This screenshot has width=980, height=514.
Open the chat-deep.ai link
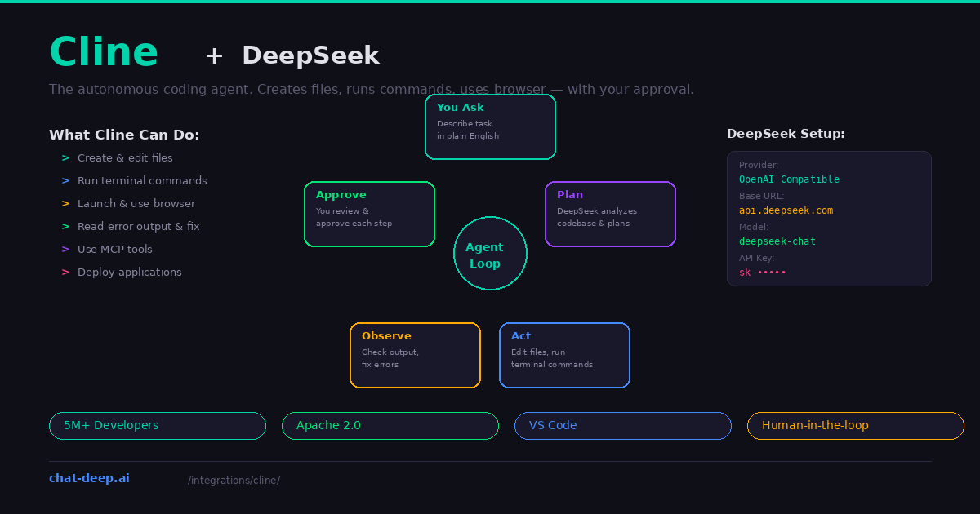[x=89, y=477]
